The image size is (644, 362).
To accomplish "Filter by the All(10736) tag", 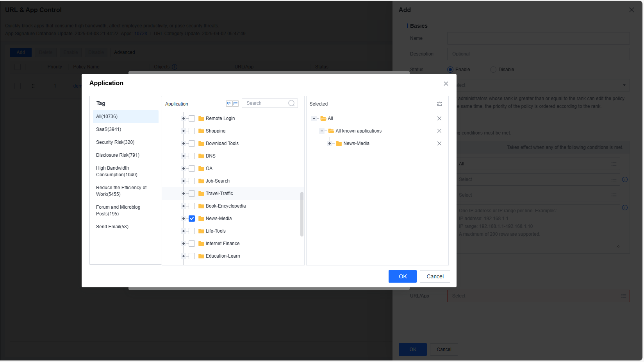I will 126,116.
